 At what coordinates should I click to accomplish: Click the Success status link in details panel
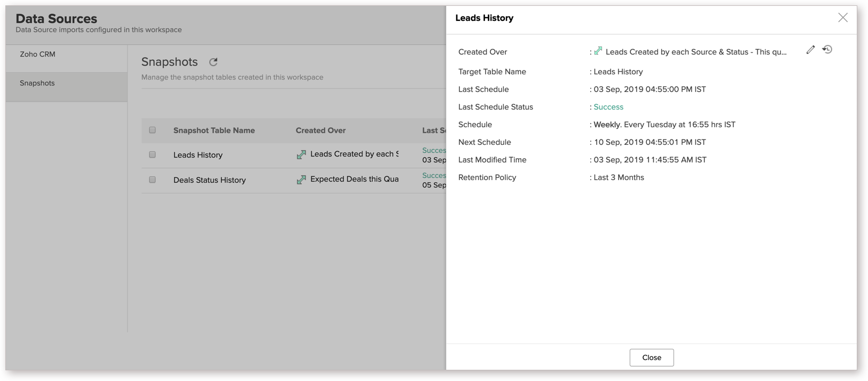(x=608, y=107)
